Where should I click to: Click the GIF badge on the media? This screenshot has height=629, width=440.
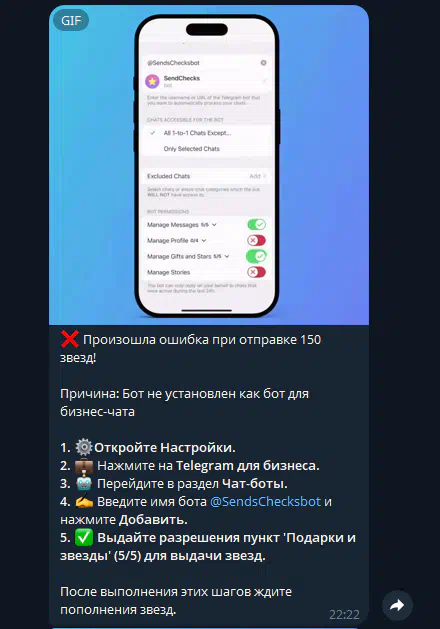coord(71,20)
